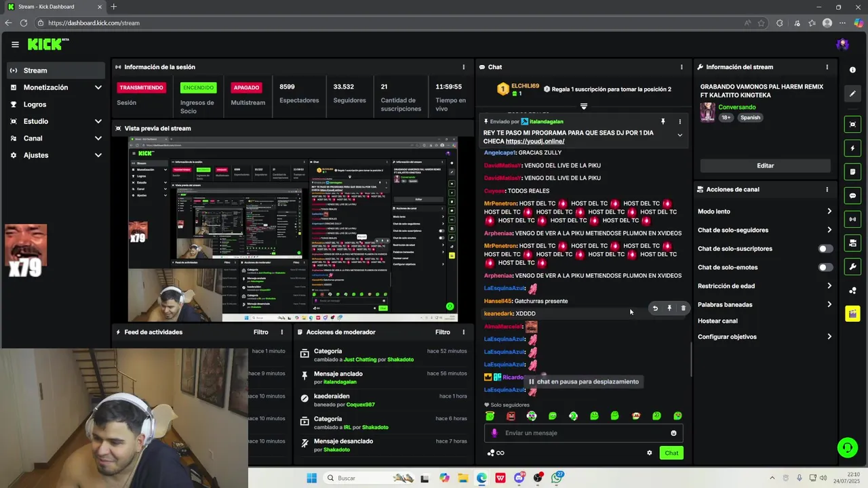Image resolution: width=868 pixels, height=488 pixels.
Task: Toggle Chat de solo-emotes switch
Action: [x=825, y=267]
